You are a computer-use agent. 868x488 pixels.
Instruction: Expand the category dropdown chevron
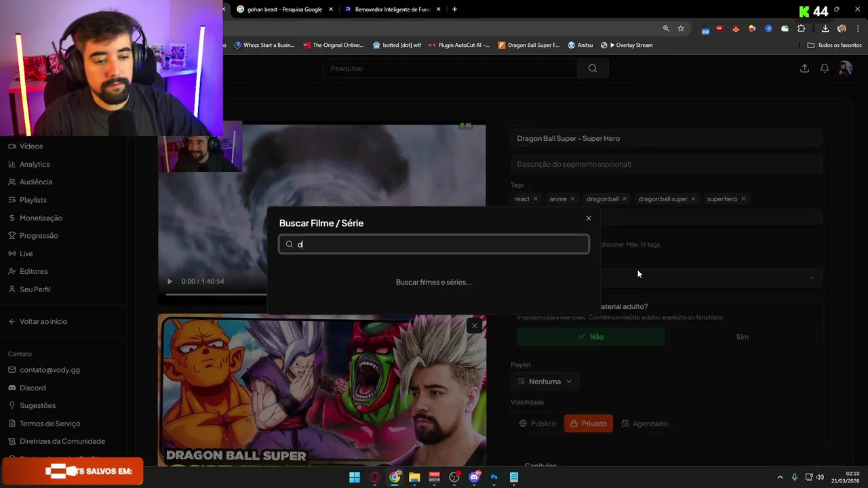[812, 277]
